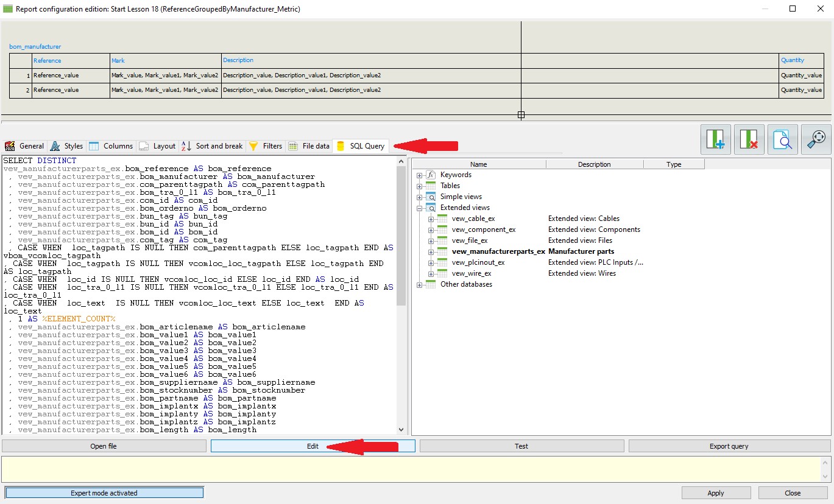Click the delete column icon
The height and width of the screenshot is (504, 834).
pos(749,139)
